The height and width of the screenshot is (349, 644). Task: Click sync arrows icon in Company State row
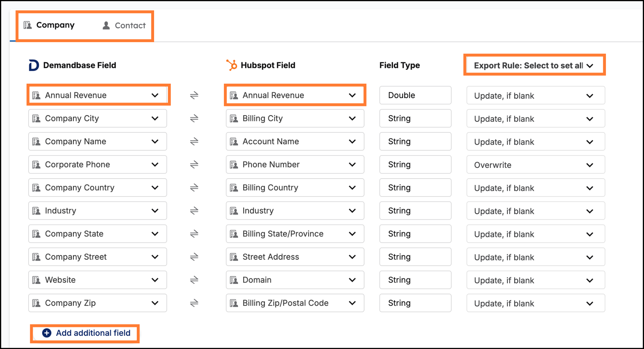194,234
